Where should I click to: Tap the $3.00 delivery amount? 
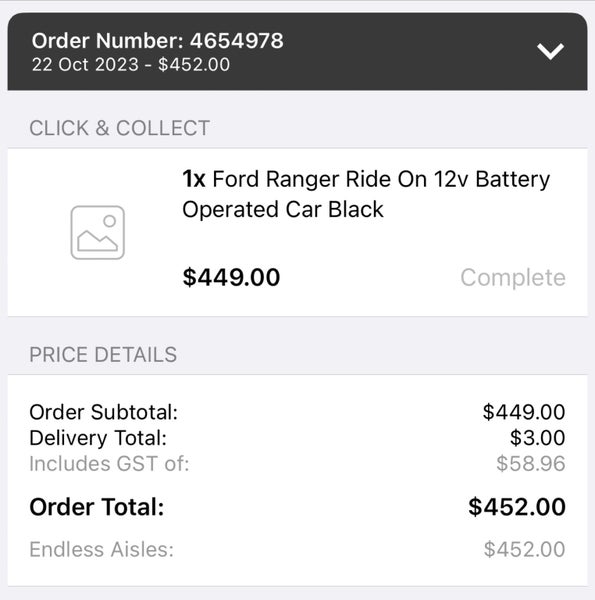coord(537,437)
